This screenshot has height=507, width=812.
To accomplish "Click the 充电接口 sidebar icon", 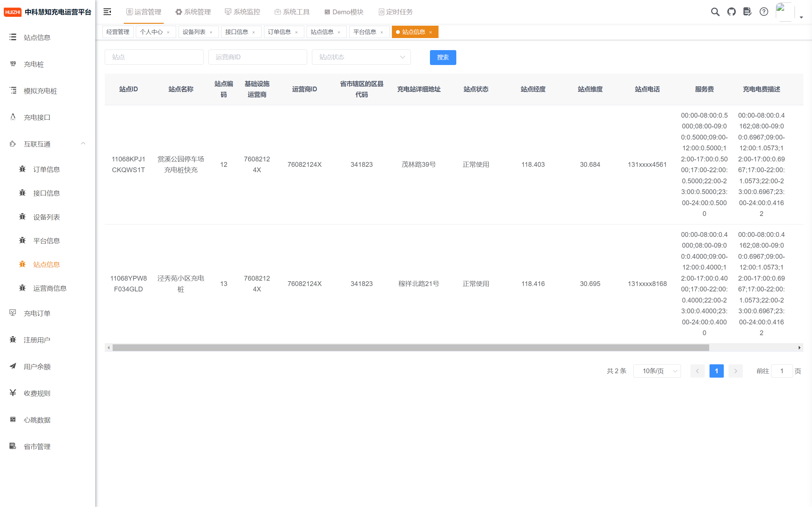I will pyautogui.click(x=13, y=117).
